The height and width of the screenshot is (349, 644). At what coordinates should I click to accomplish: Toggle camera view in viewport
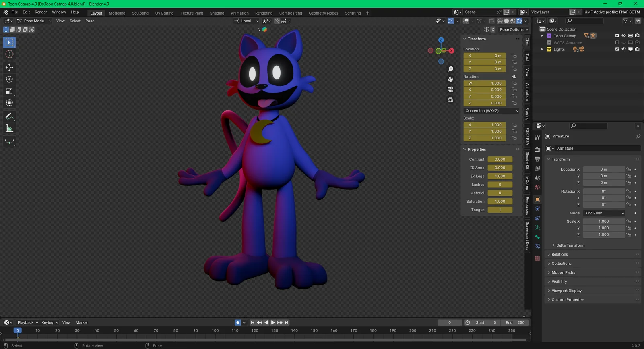tap(450, 89)
